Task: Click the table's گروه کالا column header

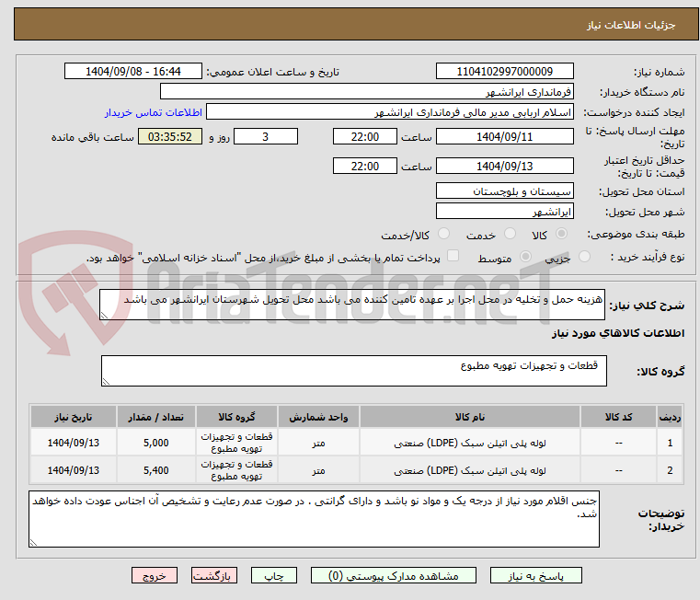Action: (236, 417)
